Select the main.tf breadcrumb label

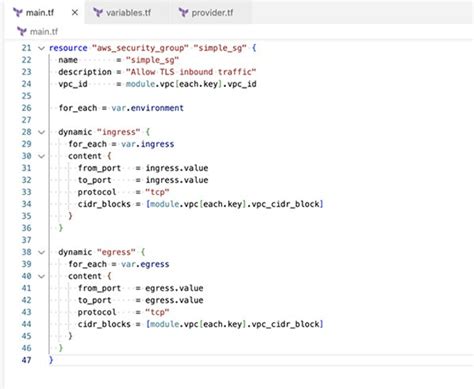[x=44, y=32]
